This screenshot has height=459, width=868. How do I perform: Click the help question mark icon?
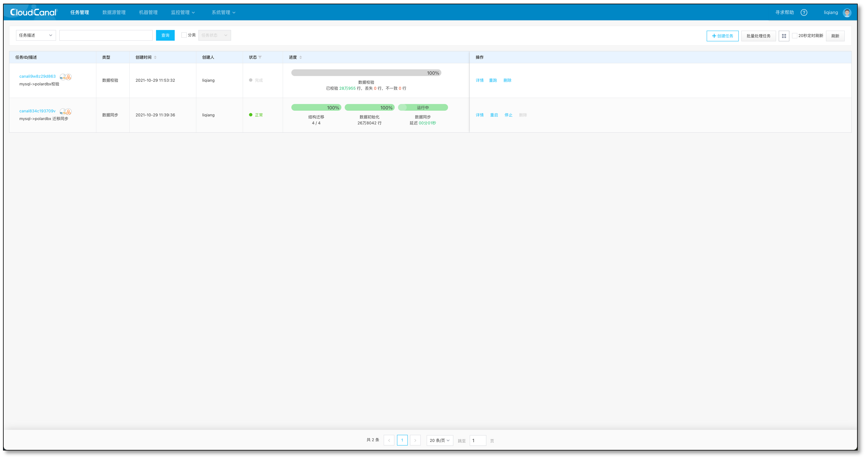pyautogui.click(x=804, y=12)
